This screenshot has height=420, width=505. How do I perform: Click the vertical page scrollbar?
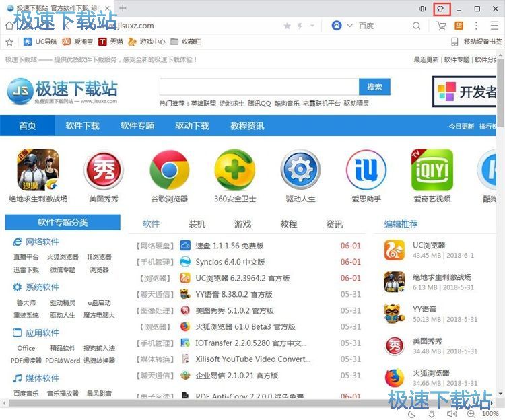pyautogui.click(x=500, y=94)
